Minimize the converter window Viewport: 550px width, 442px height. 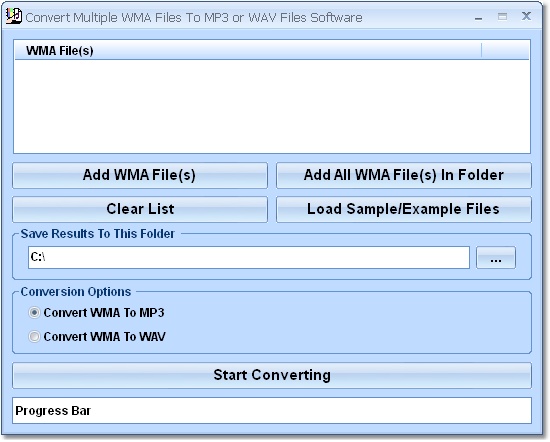[478, 17]
